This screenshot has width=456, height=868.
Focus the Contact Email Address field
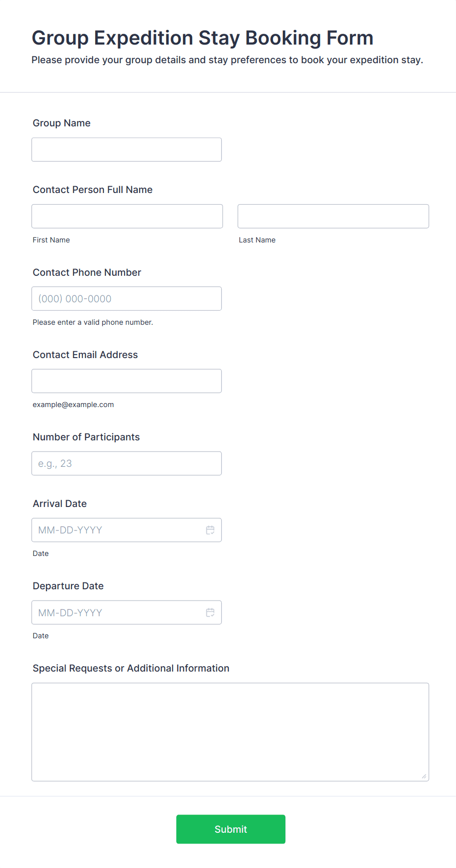pos(127,381)
